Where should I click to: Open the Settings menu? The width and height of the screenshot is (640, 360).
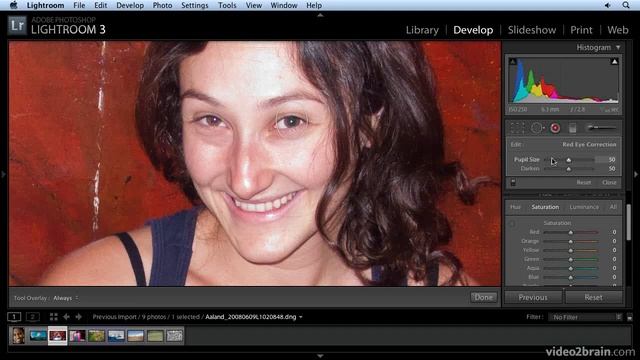195,5
